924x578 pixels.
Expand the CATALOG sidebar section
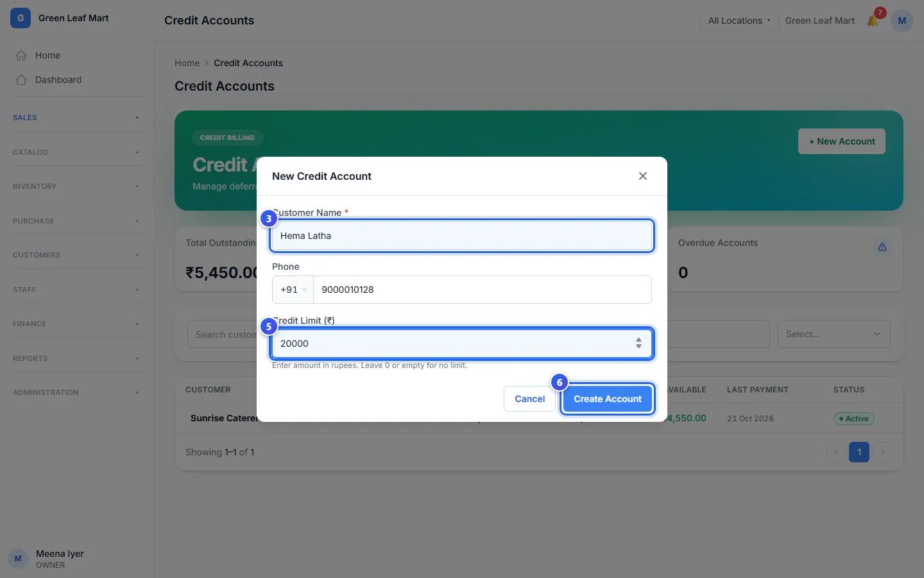(77, 152)
